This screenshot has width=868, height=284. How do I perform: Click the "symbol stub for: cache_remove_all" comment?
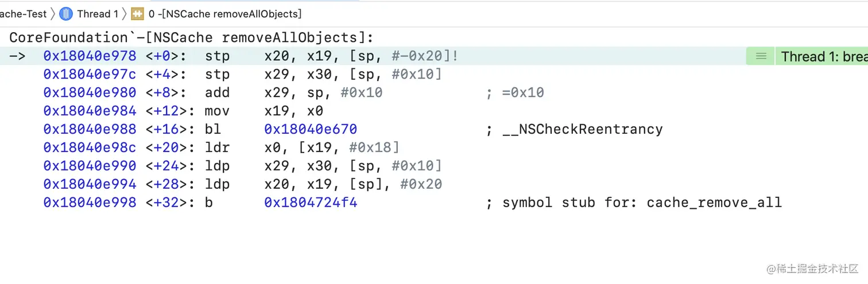tap(641, 203)
